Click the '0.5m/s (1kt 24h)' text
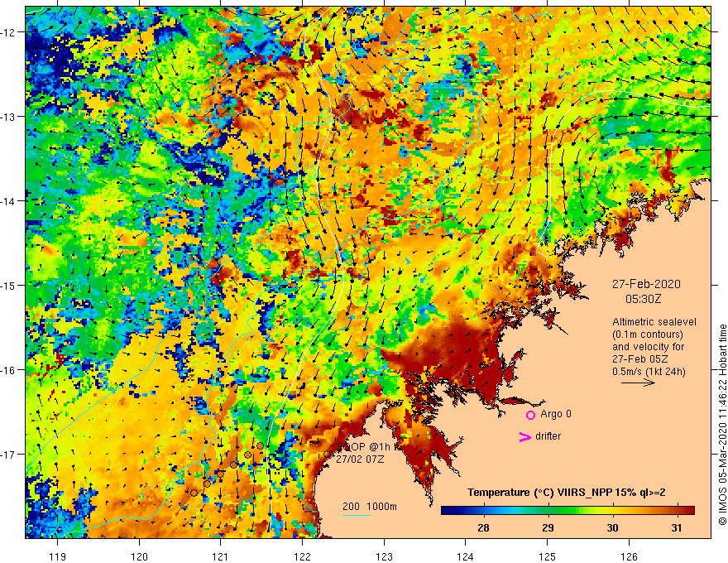Viewport: 728px width, 563px height. pyautogui.click(x=649, y=371)
